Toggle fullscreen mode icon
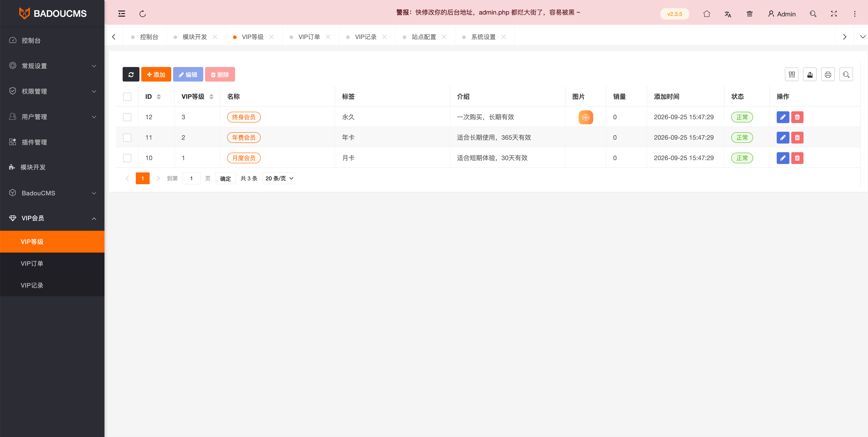The height and width of the screenshot is (437, 868). coord(834,14)
